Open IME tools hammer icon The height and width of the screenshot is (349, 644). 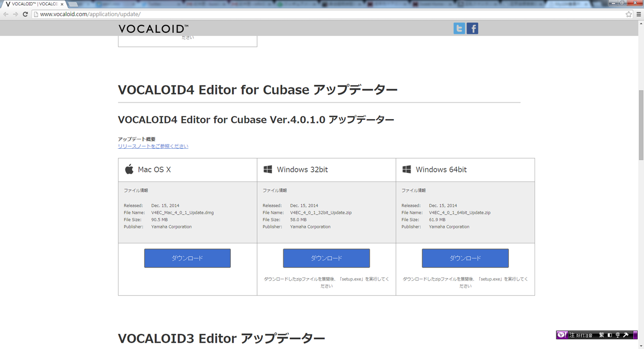pos(626,335)
